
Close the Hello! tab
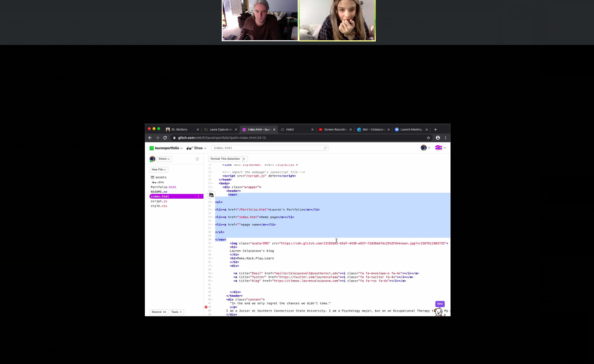[x=312, y=130]
